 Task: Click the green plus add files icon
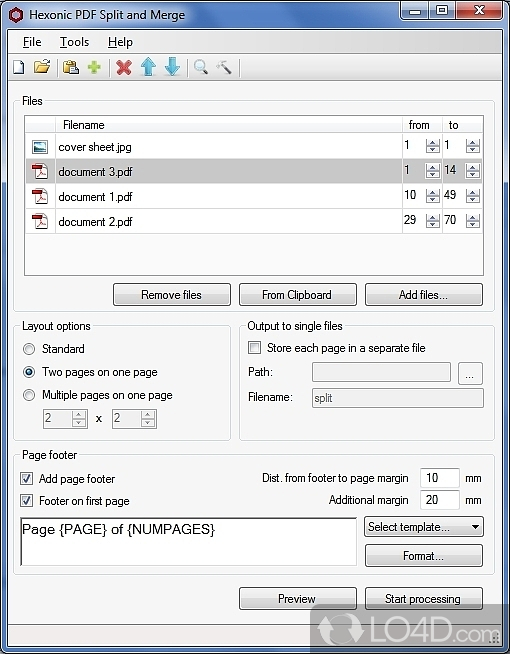tap(94, 67)
